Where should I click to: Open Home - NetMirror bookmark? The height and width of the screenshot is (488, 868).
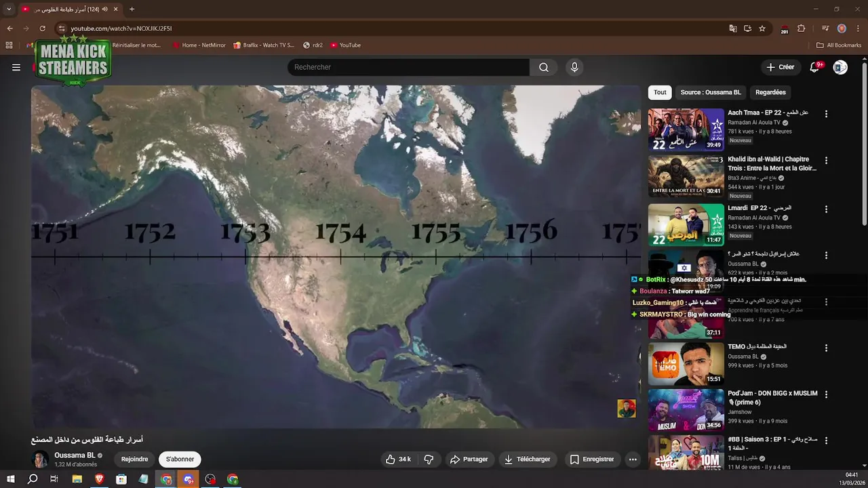tap(199, 45)
